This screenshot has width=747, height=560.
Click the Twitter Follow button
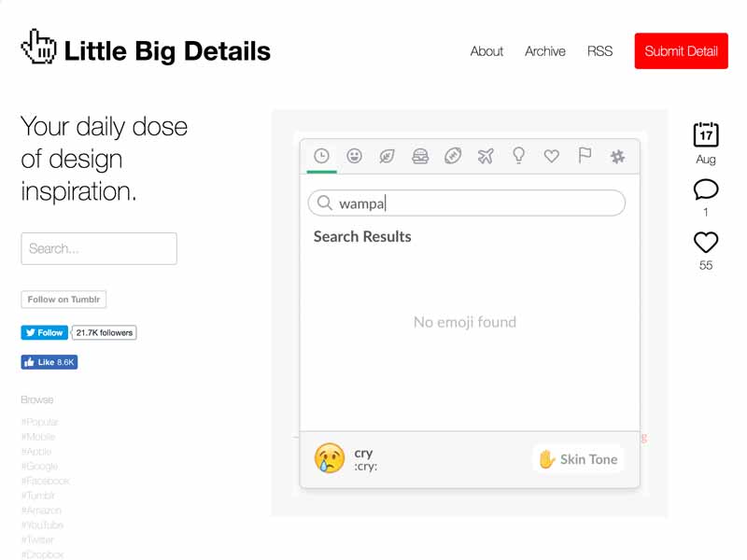44,332
